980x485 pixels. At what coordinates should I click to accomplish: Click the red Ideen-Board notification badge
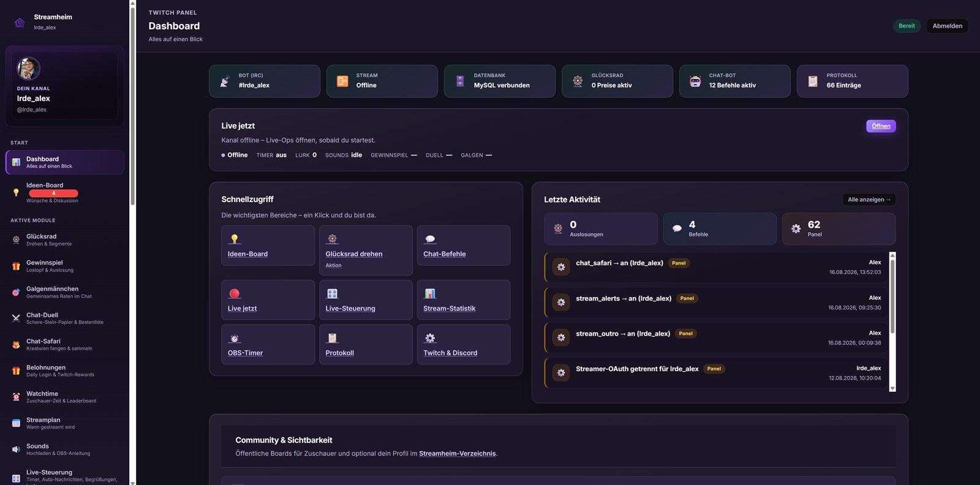click(53, 193)
